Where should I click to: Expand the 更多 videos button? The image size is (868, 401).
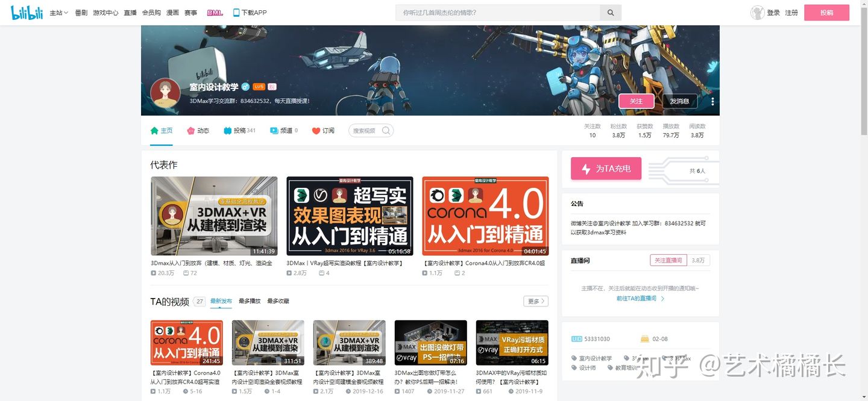tap(536, 301)
